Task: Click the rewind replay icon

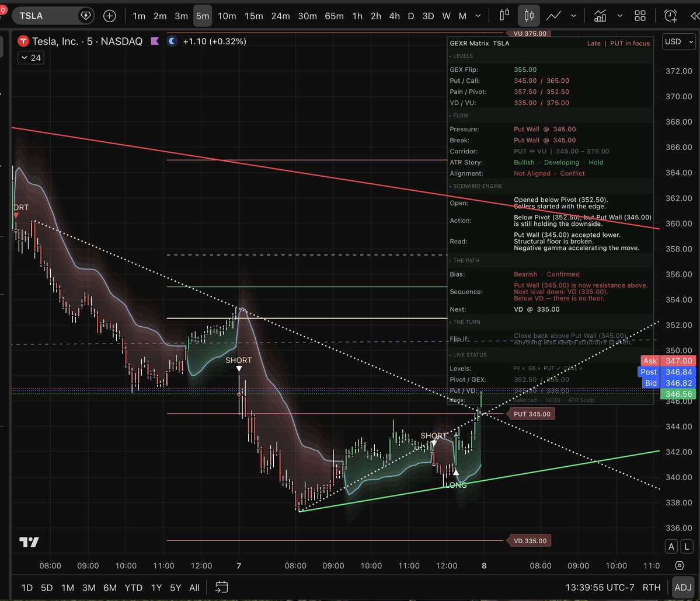Action: point(695,16)
